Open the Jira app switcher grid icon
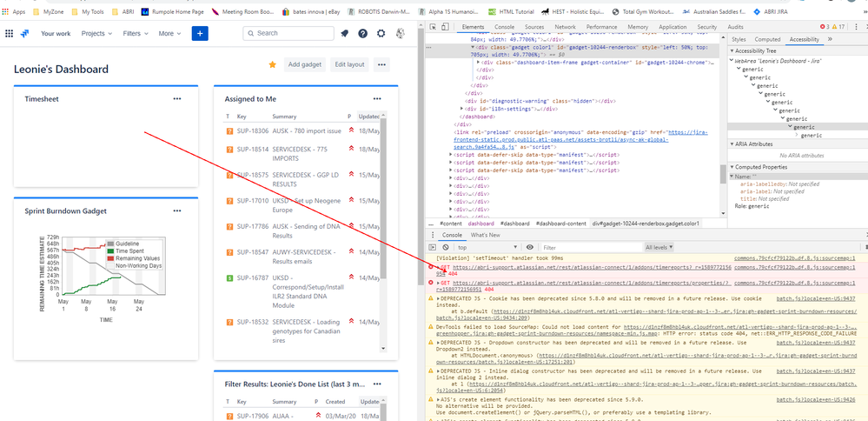868x421 pixels. coord(9,33)
